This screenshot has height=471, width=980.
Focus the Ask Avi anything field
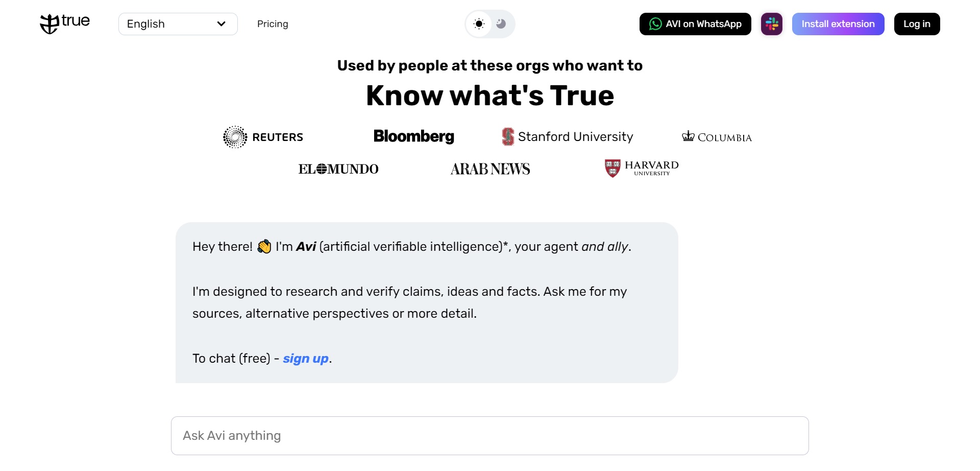(x=490, y=436)
